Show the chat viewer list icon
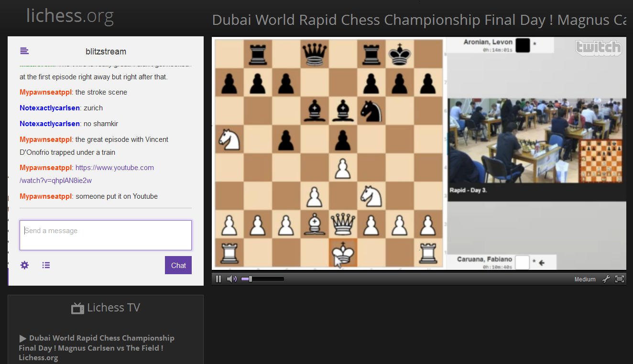The height and width of the screenshot is (364, 633). pos(46,265)
